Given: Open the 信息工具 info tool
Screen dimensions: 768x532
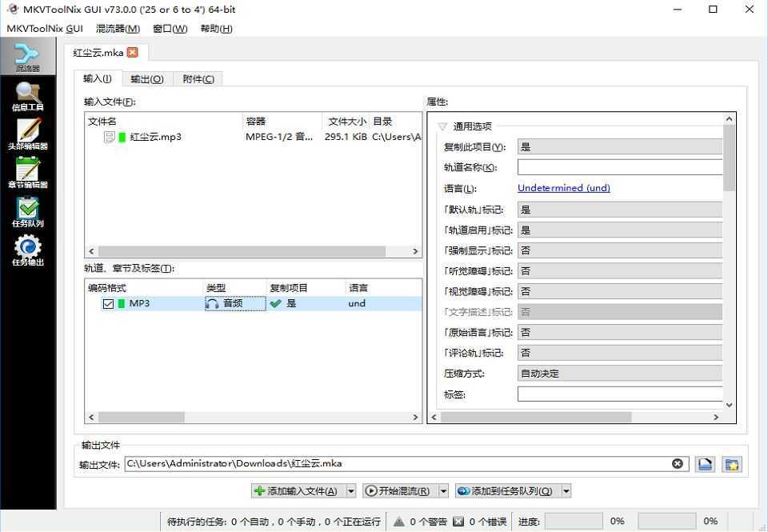Looking at the screenshot, I should (27, 96).
